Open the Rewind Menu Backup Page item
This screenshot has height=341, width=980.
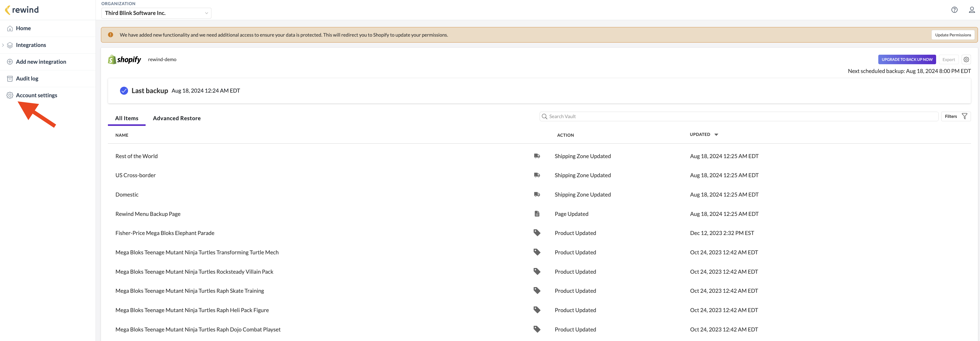point(148,214)
